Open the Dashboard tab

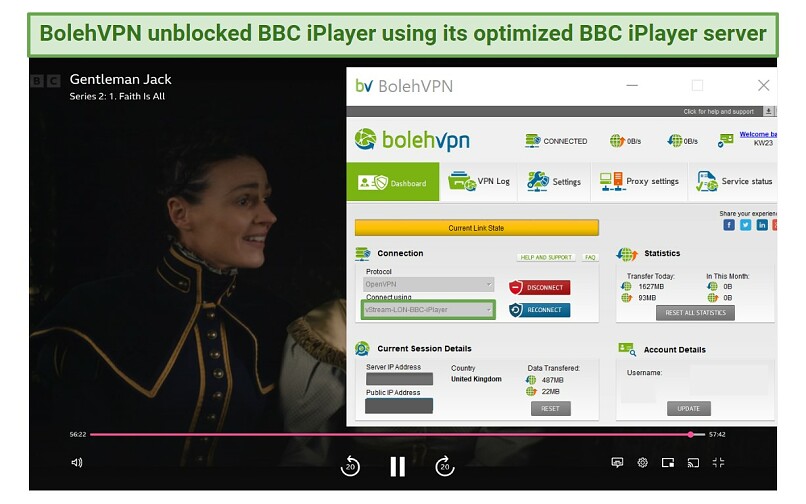393,182
